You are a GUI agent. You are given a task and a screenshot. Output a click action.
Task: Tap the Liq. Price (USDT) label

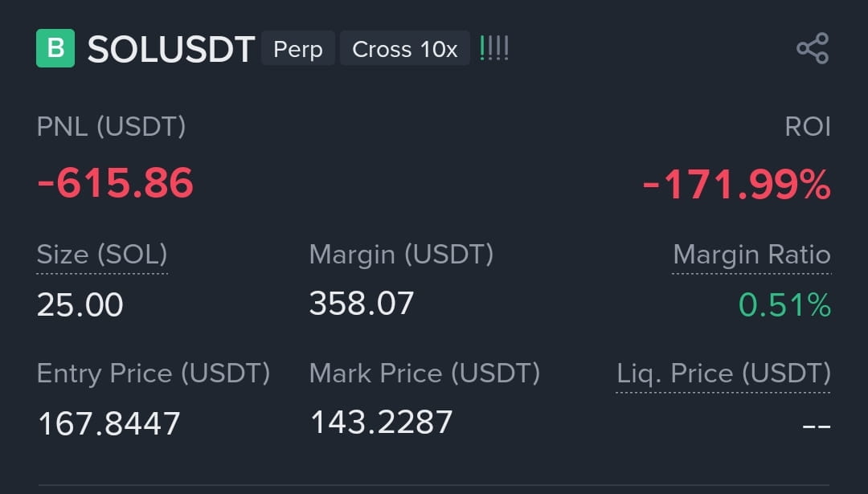(723, 374)
